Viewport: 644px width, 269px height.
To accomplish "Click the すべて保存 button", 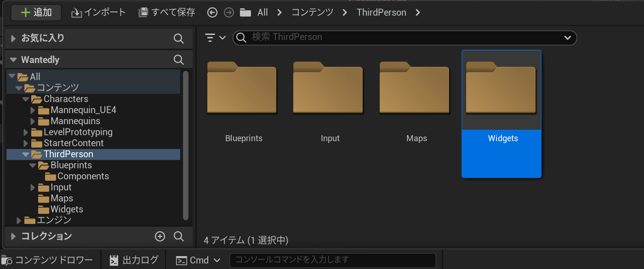I will click(x=167, y=13).
